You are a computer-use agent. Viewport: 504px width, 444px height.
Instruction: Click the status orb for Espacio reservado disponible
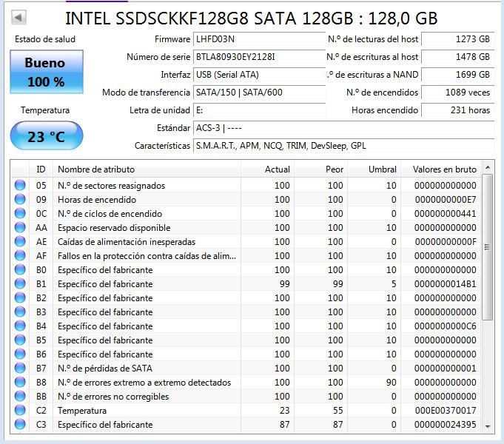20,228
